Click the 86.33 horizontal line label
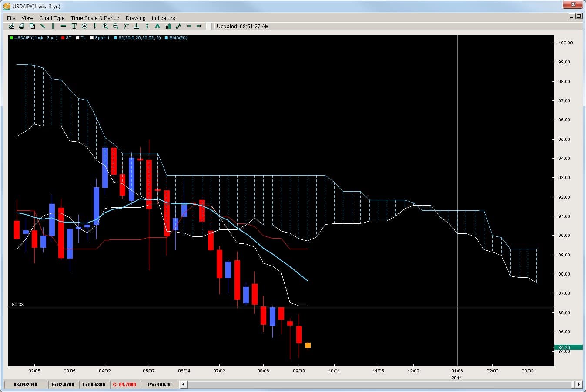Viewport: 586px width, 392px height. (x=18, y=304)
